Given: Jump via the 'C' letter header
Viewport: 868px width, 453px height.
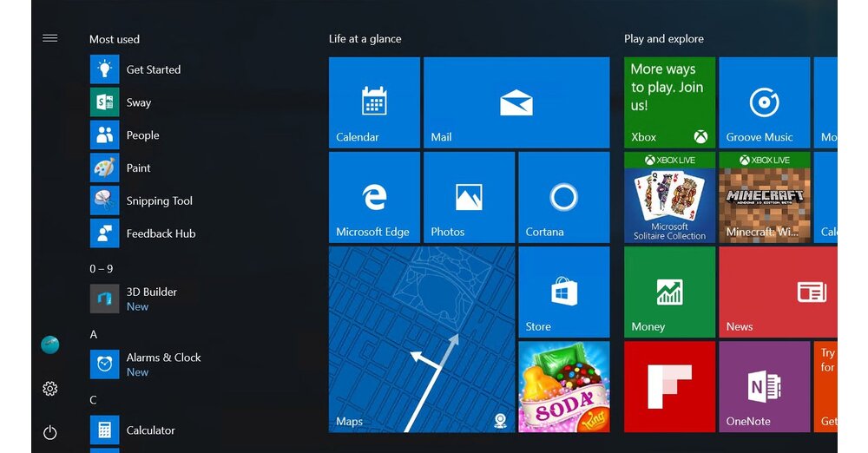Looking at the screenshot, I should pyautogui.click(x=93, y=400).
